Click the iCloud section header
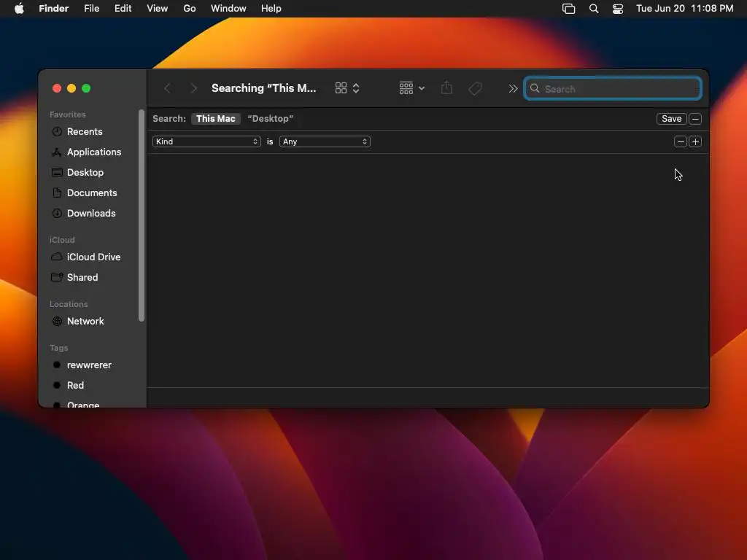This screenshot has height=560, width=747. 62,239
